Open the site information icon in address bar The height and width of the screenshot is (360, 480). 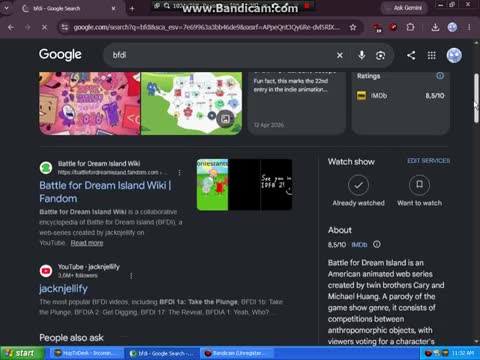point(65,27)
